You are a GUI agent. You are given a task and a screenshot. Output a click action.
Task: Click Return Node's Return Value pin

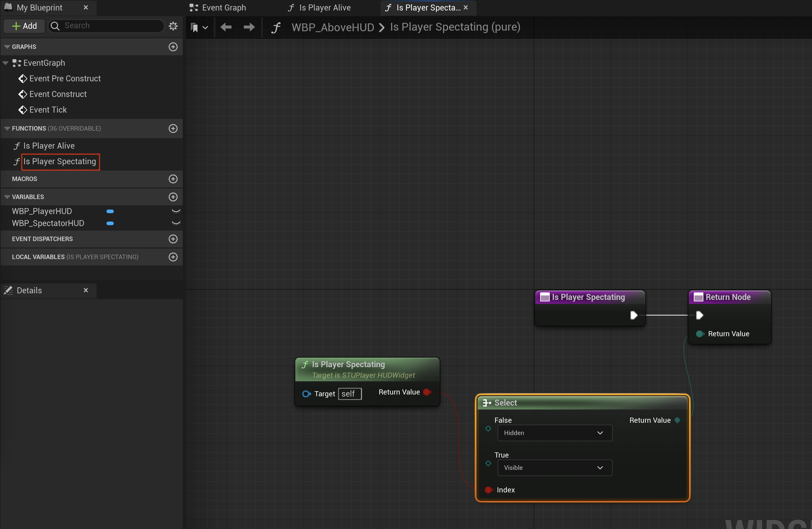[x=700, y=334]
